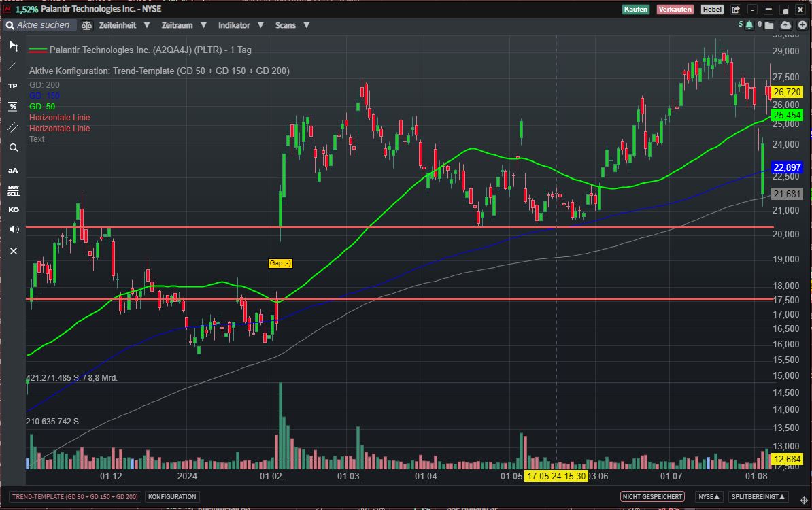Click the crosshair move icon bottom right
Image resolution: width=812 pixels, height=510 pixels.
pyautogui.click(x=804, y=500)
